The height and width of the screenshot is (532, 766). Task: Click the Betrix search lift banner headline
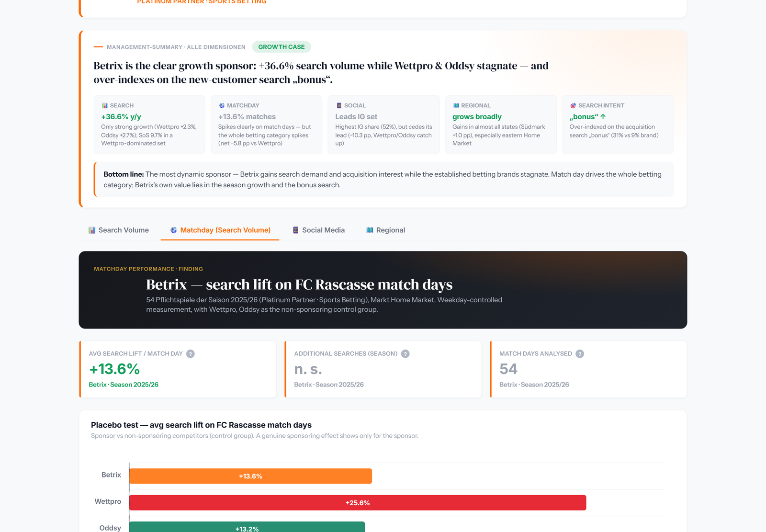click(299, 284)
